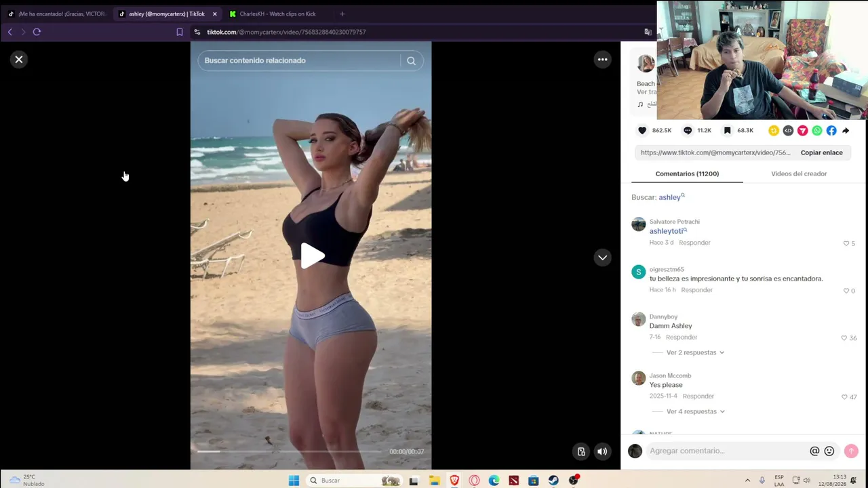Image resolution: width=868 pixels, height=488 pixels.
Task: Open the three-dot more options menu
Action: pos(602,60)
